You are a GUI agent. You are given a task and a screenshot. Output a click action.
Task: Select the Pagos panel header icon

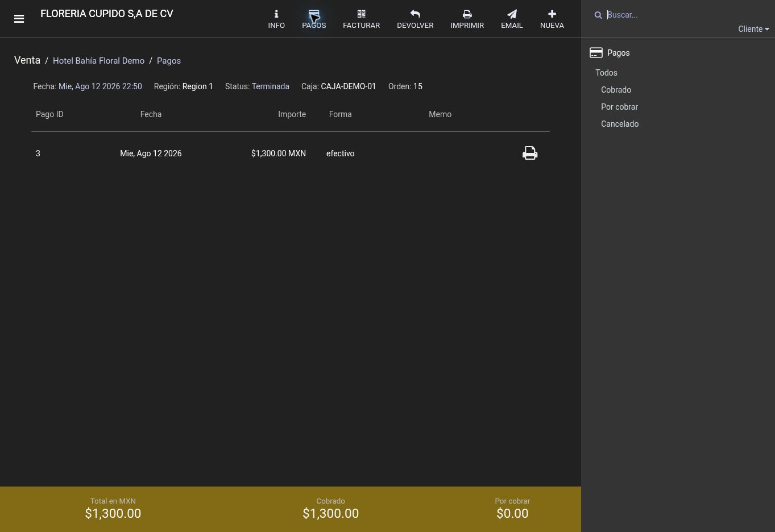coord(596,53)
